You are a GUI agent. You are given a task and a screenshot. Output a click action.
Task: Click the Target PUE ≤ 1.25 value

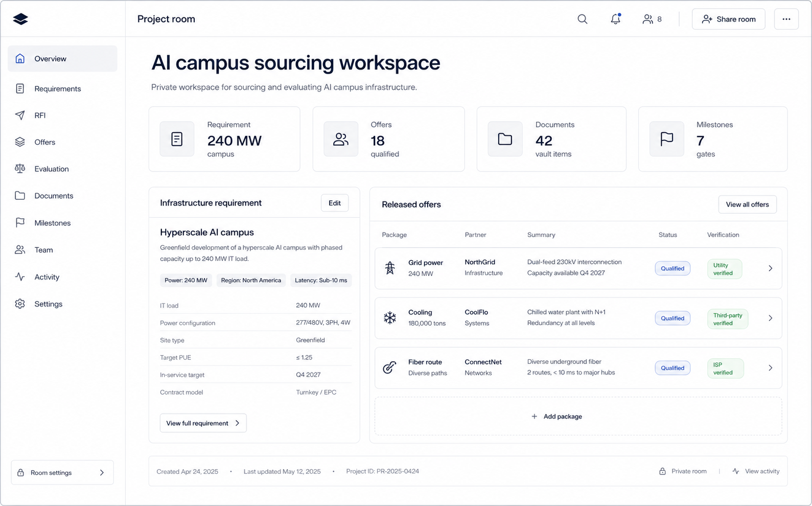304,357
